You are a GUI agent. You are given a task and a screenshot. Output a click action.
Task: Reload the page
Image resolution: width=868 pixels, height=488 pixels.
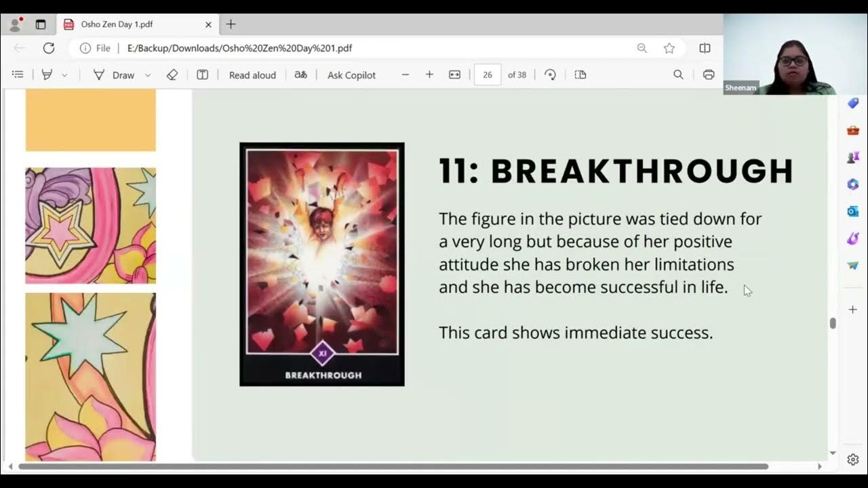pos(49,48)
